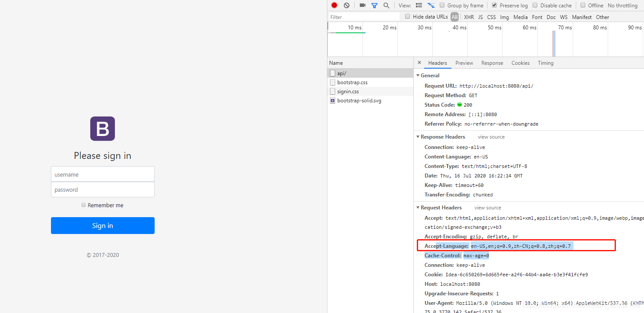Viewport: 644px width, 313px height.
Task: View source of Response Headers
Action: (x=491, y=137)
